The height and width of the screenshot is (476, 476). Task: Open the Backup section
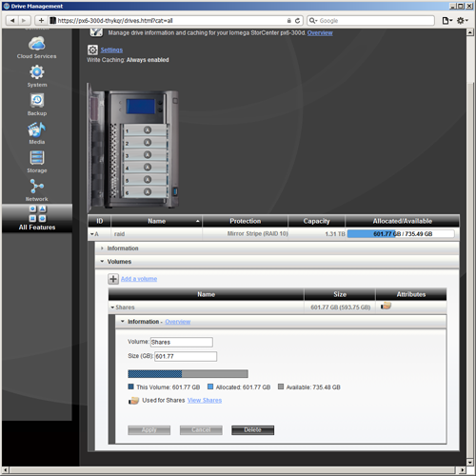tap(37, 105)
